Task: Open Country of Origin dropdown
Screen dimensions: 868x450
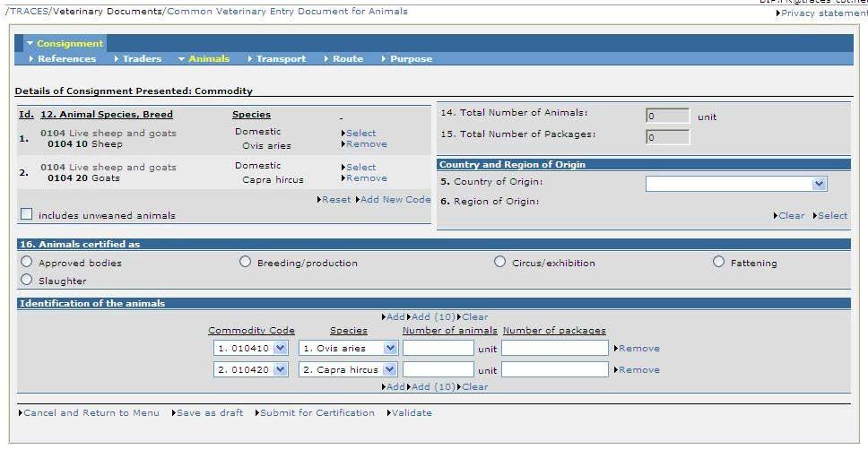Action: 736,184
